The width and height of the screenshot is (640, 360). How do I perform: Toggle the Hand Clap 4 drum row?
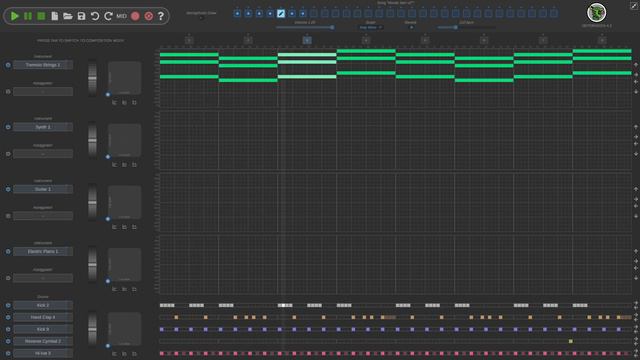pyautogui.click(x=8, y=317)
